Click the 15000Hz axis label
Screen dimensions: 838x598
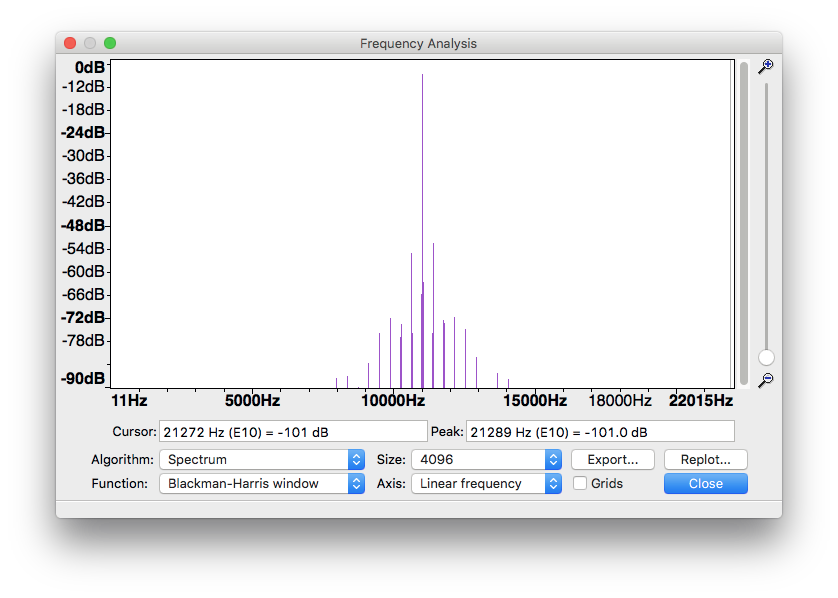coord(534,400)
